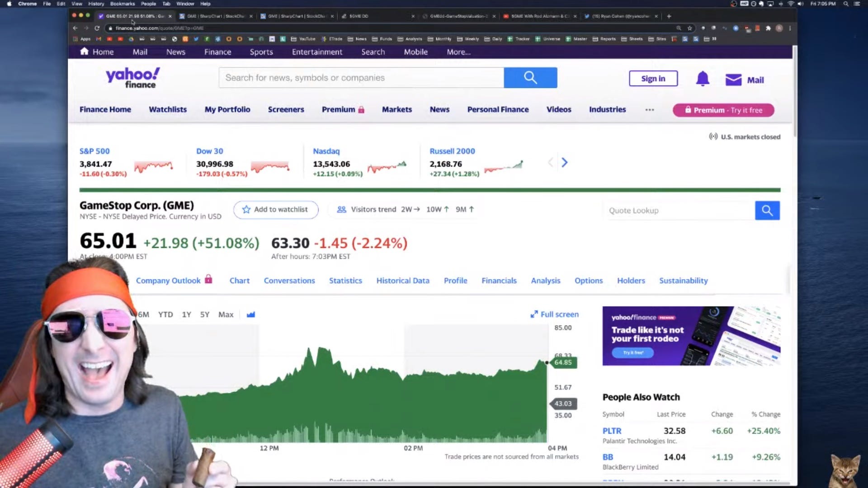Switch chart type using the area chart icon
This screenshot has width=868, height=488.
(x=250, y=314)
